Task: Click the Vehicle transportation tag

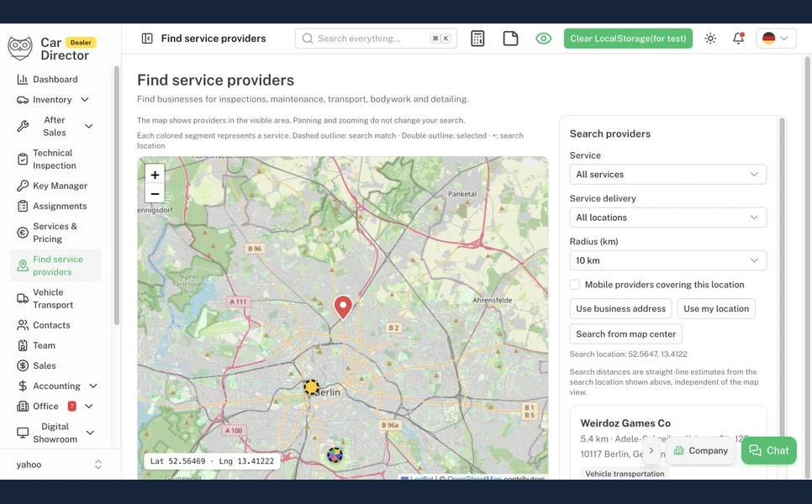Action: (x=625, y=474)
